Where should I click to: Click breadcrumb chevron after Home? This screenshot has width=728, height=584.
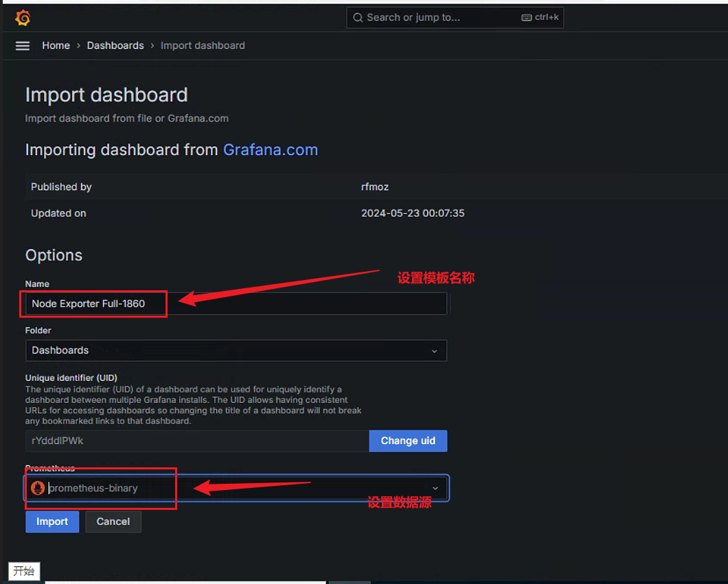point(78,45)
